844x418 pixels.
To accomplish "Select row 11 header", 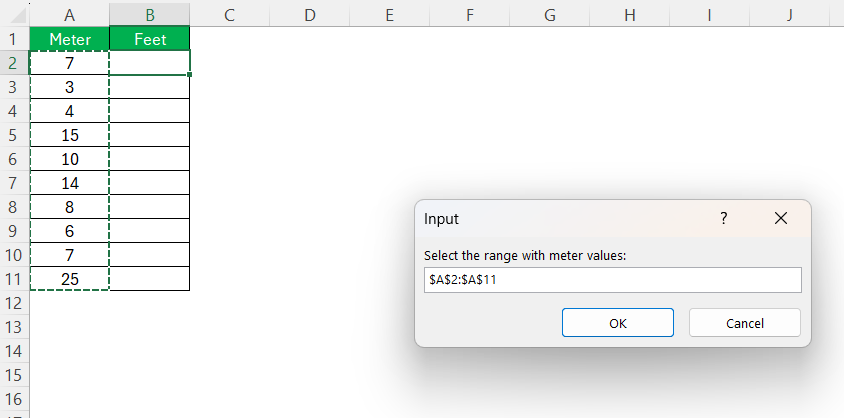I will pos(15,279).
